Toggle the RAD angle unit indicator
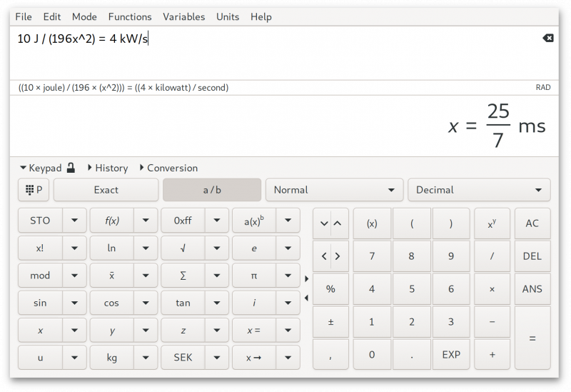Screen dimensions: 571x392 point(543,87)
